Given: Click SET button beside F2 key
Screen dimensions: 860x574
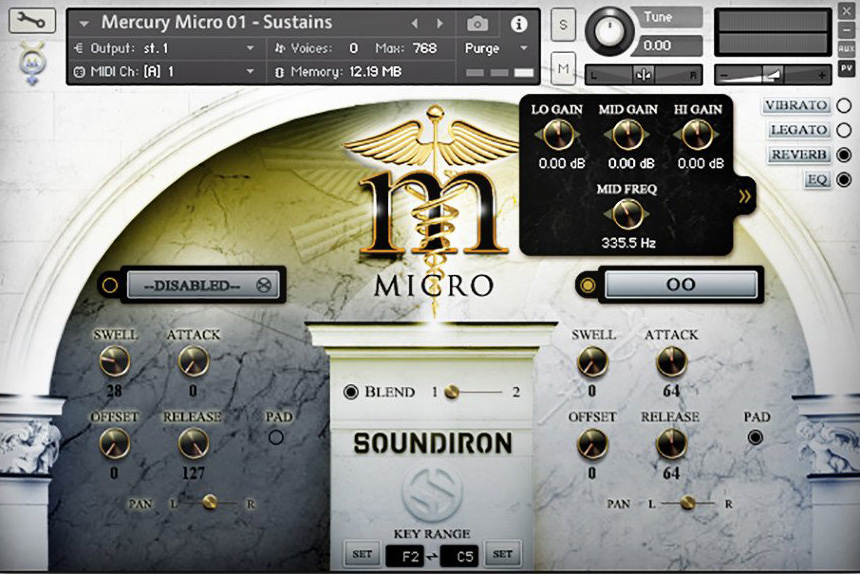Looking at the screenshot, I should pos(362,554).
